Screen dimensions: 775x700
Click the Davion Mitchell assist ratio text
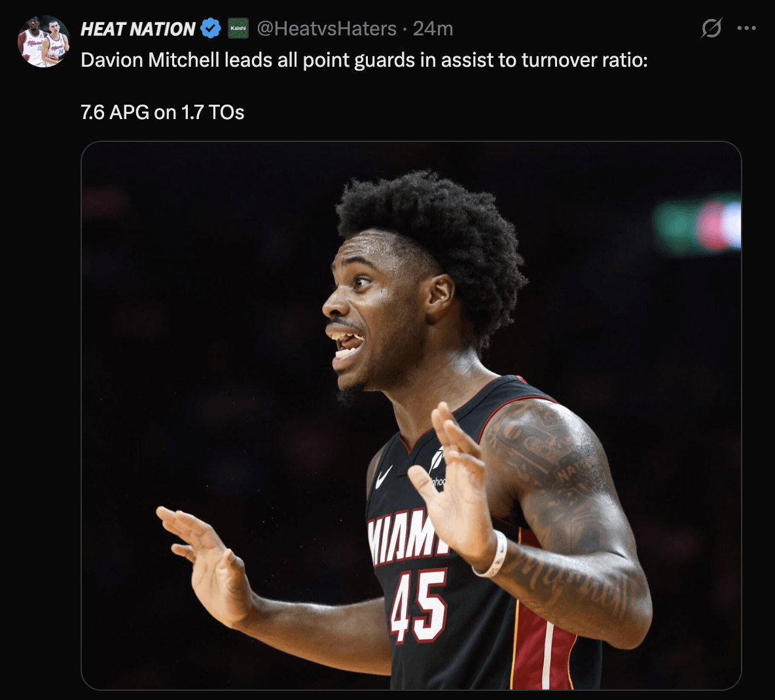pos(364,60)
